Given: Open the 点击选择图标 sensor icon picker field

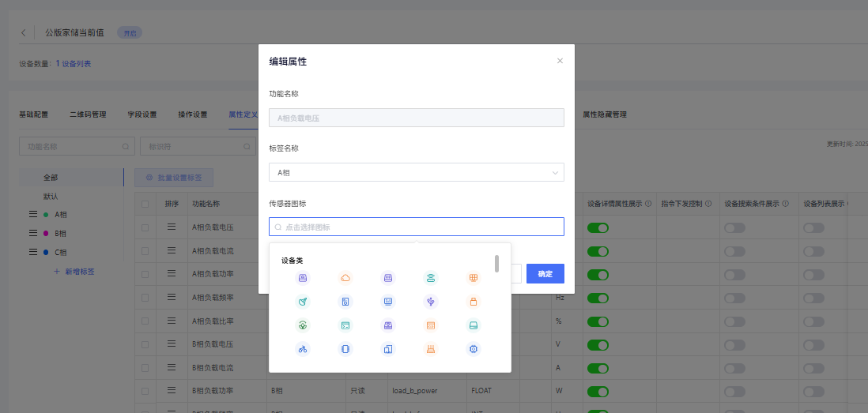Looking at the screenshot, I should click(x=416, y=227).
